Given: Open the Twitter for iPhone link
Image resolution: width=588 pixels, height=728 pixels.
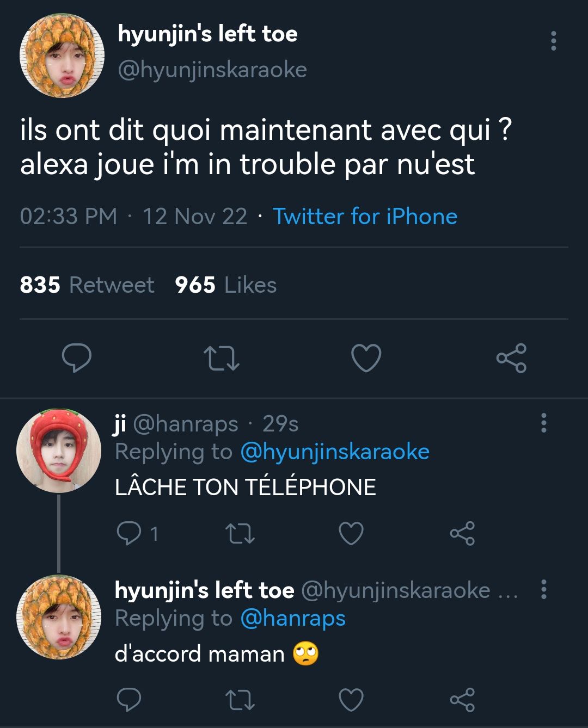Looking at the screenshot, I should tap(365, 217).
